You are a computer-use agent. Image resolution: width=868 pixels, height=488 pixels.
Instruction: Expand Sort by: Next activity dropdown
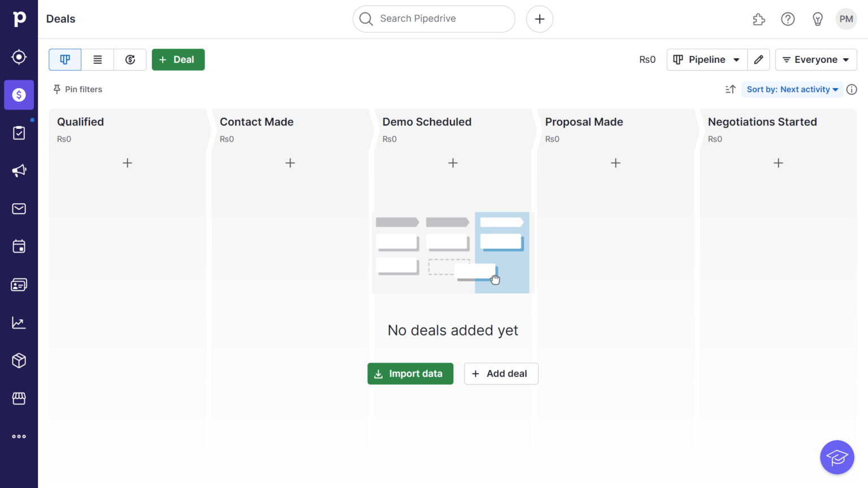(792, 89)
